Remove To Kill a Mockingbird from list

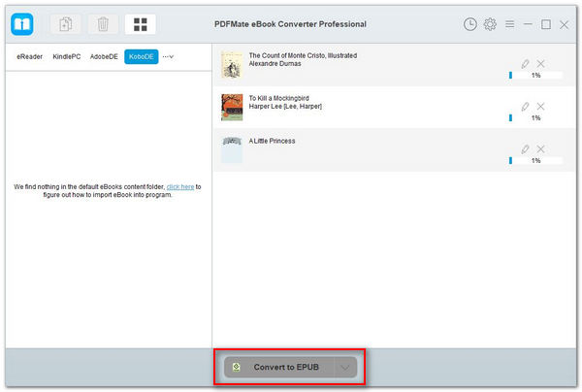pyautogui.click(x=541, y=107)
